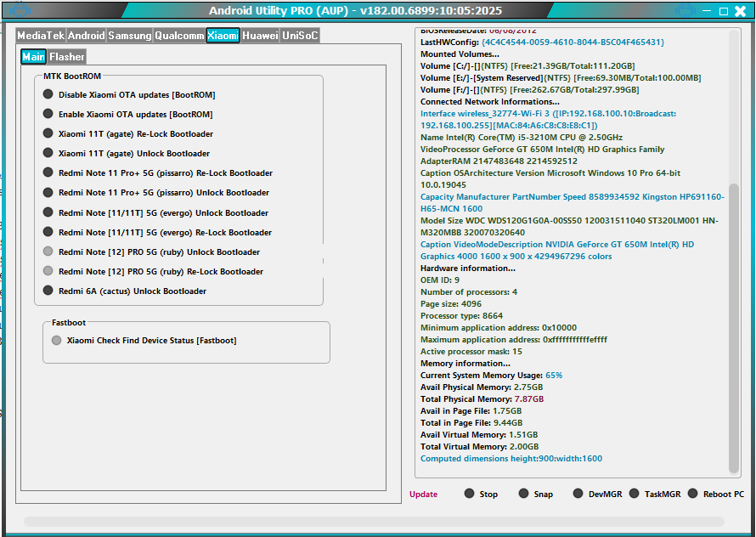Select Redmi Note 11 Pro+ 5G pissarro Unlock Bootloader
The image size is (756, 537).
coord(156,193)
